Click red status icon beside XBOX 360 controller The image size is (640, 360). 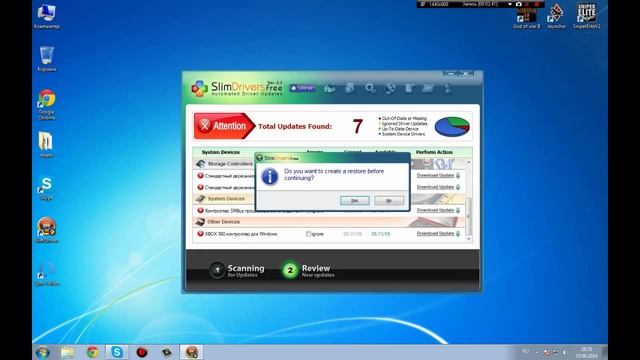click(x=200, y=234)
